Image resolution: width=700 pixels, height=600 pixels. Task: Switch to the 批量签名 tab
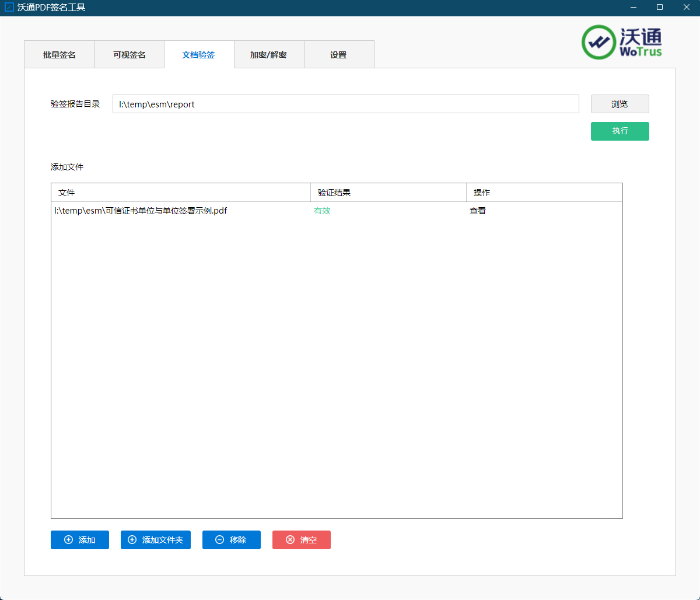click(59, 55)
